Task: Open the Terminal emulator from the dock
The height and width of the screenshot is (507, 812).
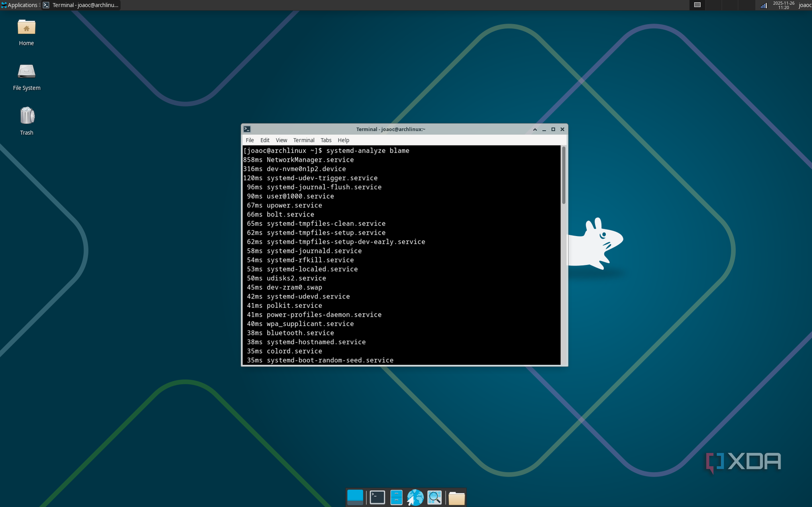Action: point(377,497)
